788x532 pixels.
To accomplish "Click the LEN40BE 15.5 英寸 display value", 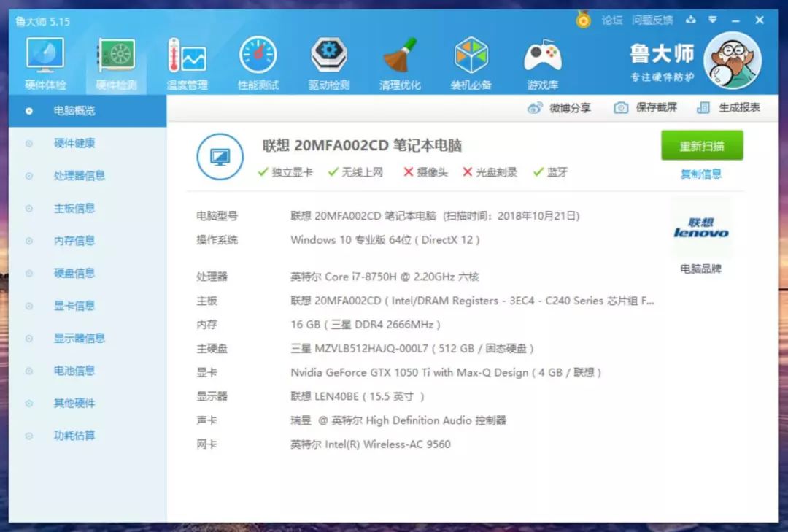I will click(x=358, y=397).
